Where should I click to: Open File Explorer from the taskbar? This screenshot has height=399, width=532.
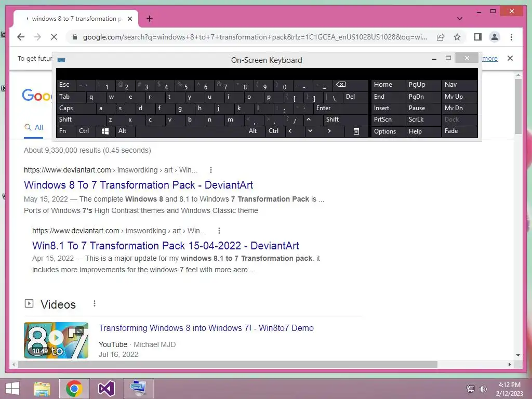(x=42, y=389)
